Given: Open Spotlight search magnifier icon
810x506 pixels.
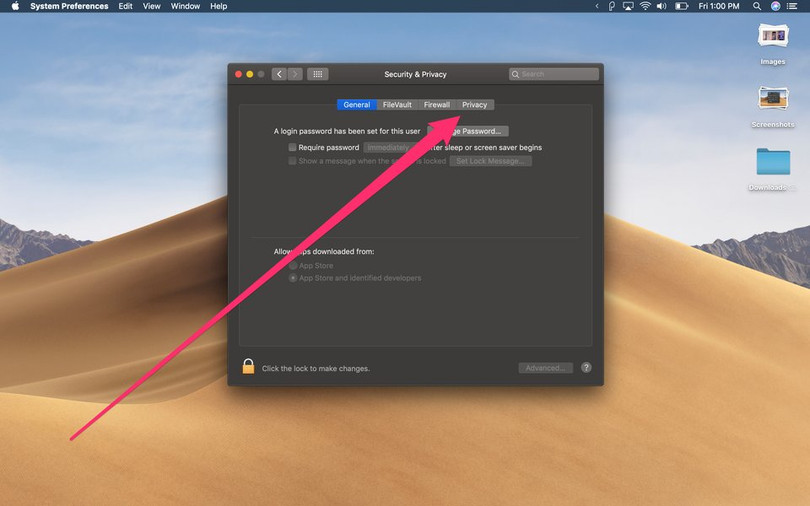Looking at the screenshot, I should [x=759, y=6].
